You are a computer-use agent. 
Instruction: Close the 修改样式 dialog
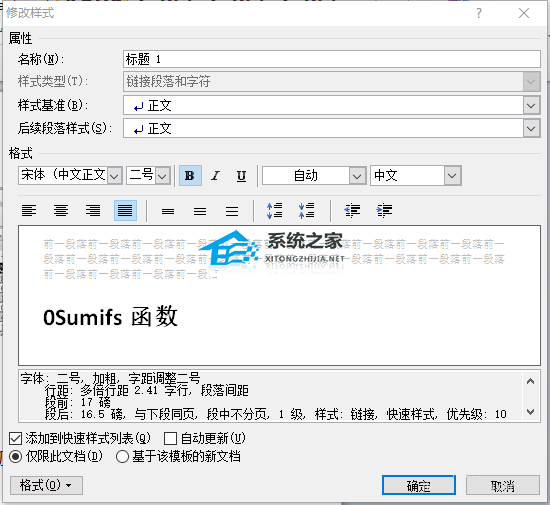(x=524, y=13)
